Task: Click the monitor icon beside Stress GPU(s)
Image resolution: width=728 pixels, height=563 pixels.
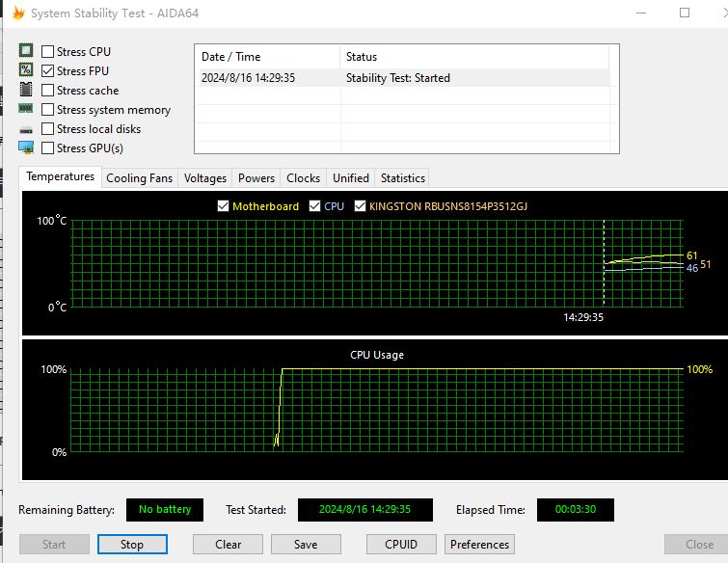Action: tap(26, 147)
